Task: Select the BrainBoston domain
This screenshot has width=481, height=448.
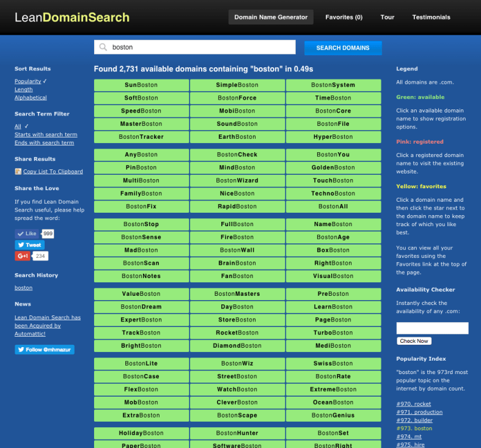Action: tap(237, 263)
